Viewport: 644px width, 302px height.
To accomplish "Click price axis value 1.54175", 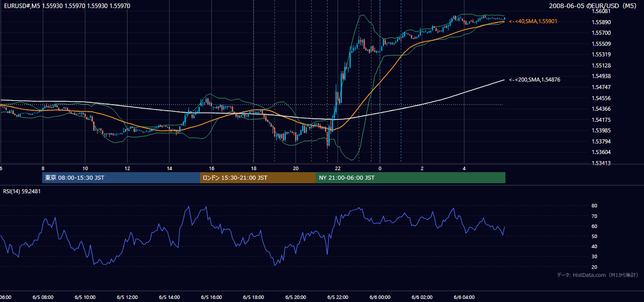I will pyautogui.click(x=601, y=120).
